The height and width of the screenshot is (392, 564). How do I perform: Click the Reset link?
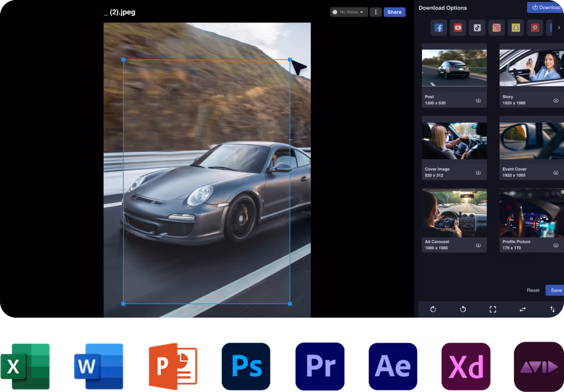pos(533,290)
